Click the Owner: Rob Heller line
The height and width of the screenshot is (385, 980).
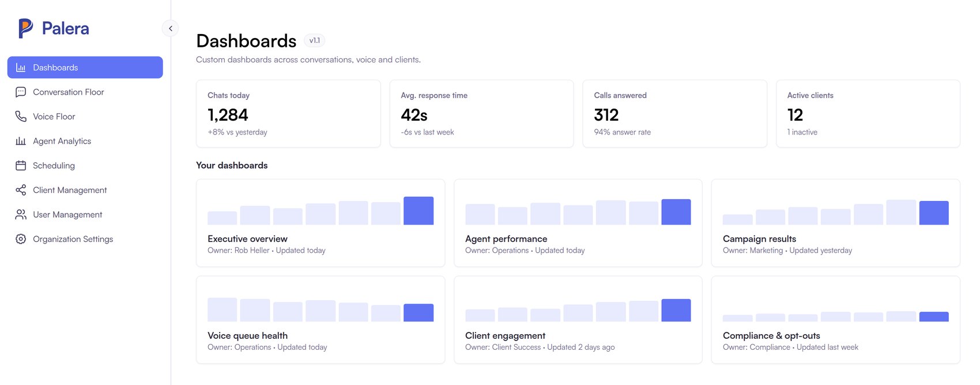(x=266, y=251)
